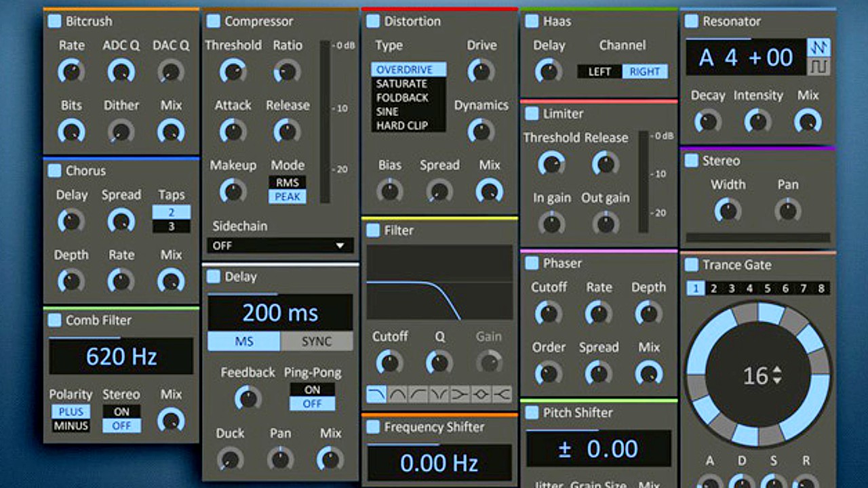
Task: Open the Sidechain dropdown in the Compressor
Action: (279, 245)
